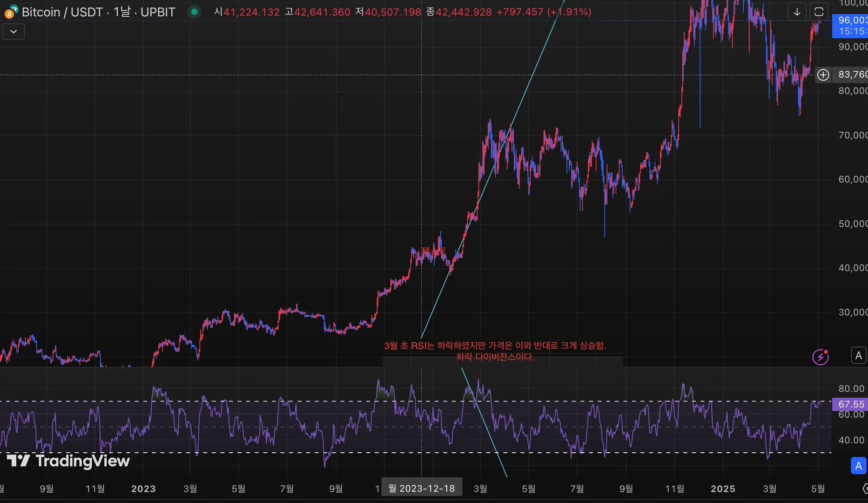Open settings hexagon icon at bottom right
The width and height of the screenshot is (868, 503).
tap(865, 488)
